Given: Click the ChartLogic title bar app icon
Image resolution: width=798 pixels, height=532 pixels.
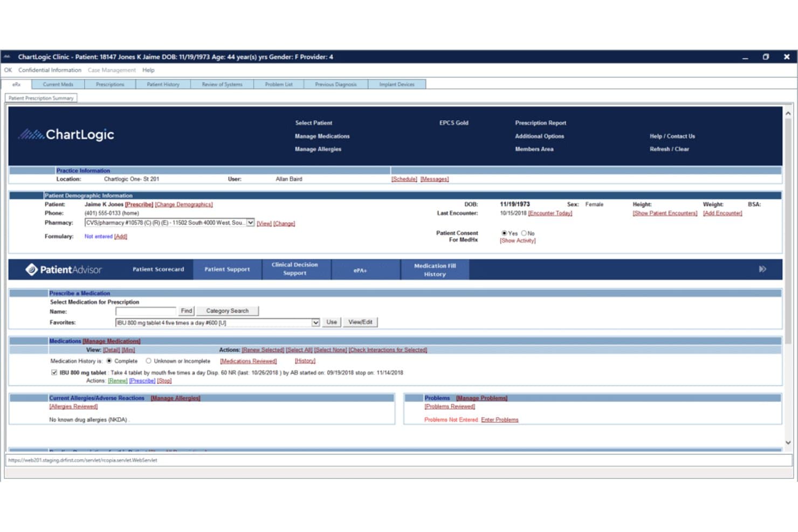Looking at the screenshot, I should [7, 57].
